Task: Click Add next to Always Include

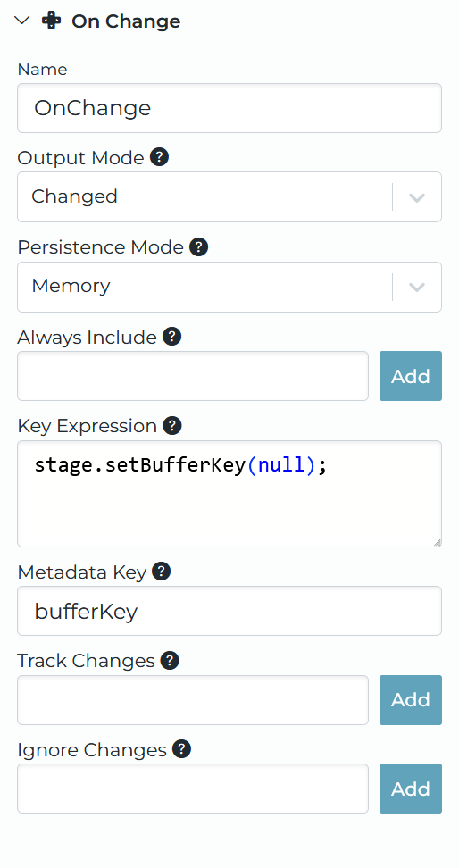Action: (411, 376)
